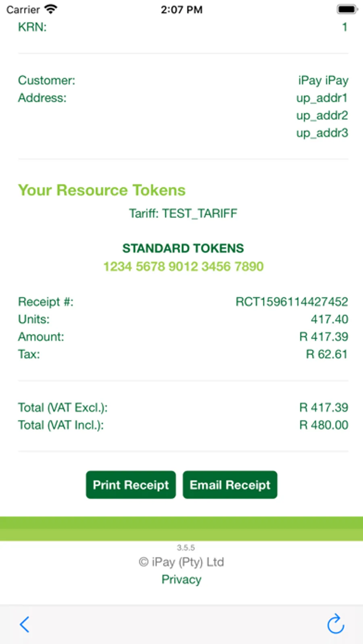Tap the version number 3.5.5

[x=186, y=548]
